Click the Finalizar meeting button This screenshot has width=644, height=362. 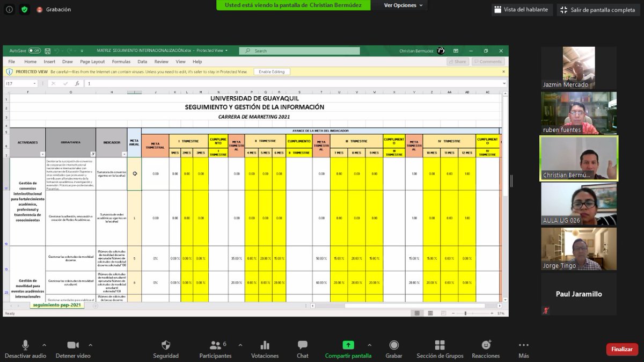(622, 349)
